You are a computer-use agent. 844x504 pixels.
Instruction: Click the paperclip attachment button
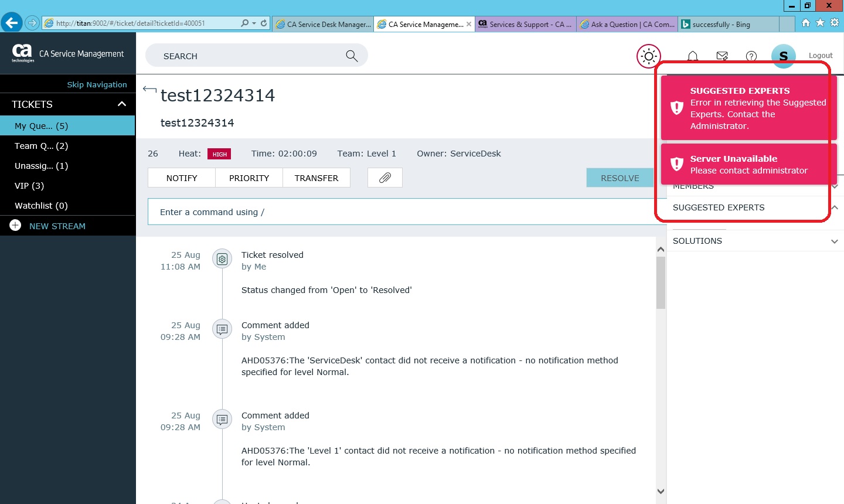click(385, 178)
